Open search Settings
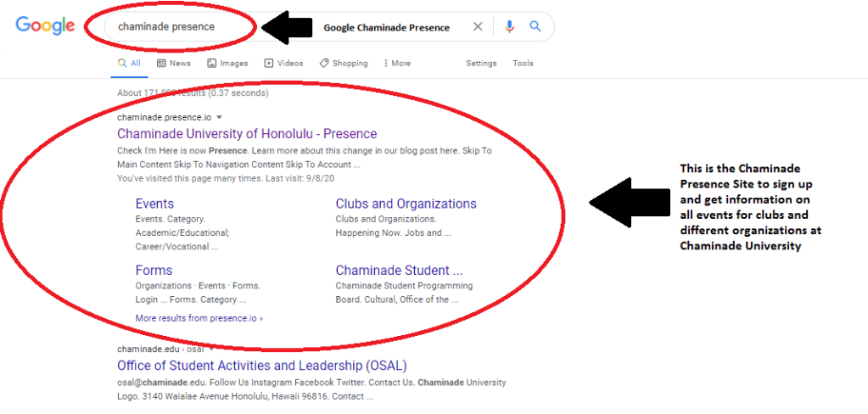This screenshot has height=414, width=868. 481,63
